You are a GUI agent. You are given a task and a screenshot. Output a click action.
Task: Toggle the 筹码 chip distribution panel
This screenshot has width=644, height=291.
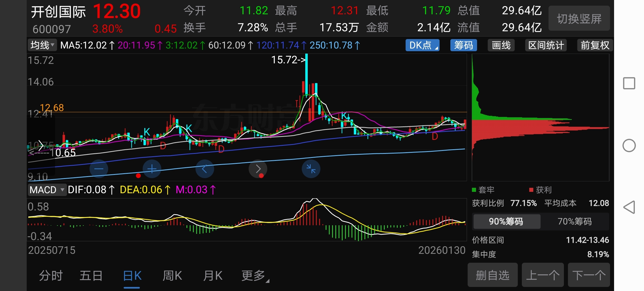(463, 45)
